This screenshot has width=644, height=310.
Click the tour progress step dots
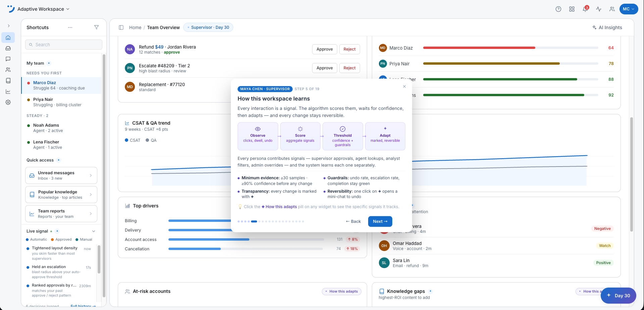coord(270,222)
